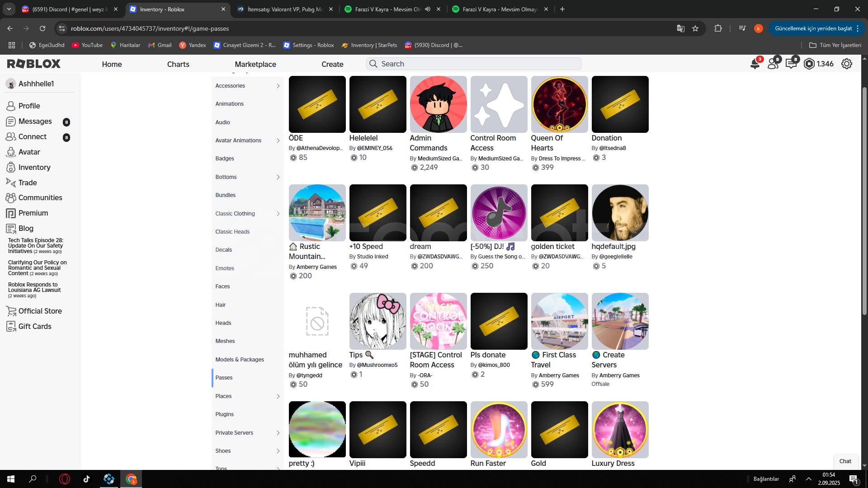This screenshot has height=488, width=868.
Task: Open Admin Commands pass thumbnail
Action: coord(438,104)
